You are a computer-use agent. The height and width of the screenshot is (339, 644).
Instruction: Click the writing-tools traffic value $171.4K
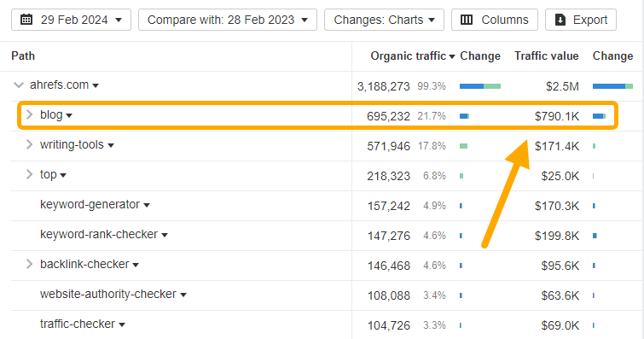557,146
